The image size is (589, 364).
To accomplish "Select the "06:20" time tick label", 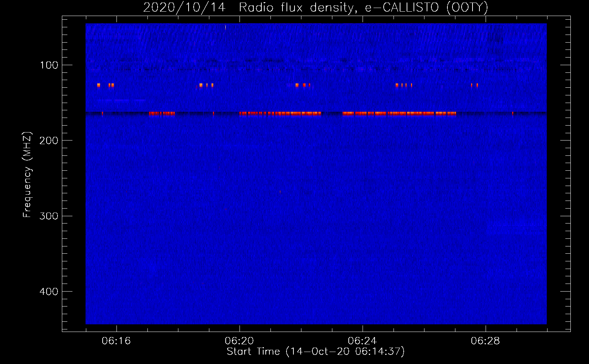I will tap(239, 341).
